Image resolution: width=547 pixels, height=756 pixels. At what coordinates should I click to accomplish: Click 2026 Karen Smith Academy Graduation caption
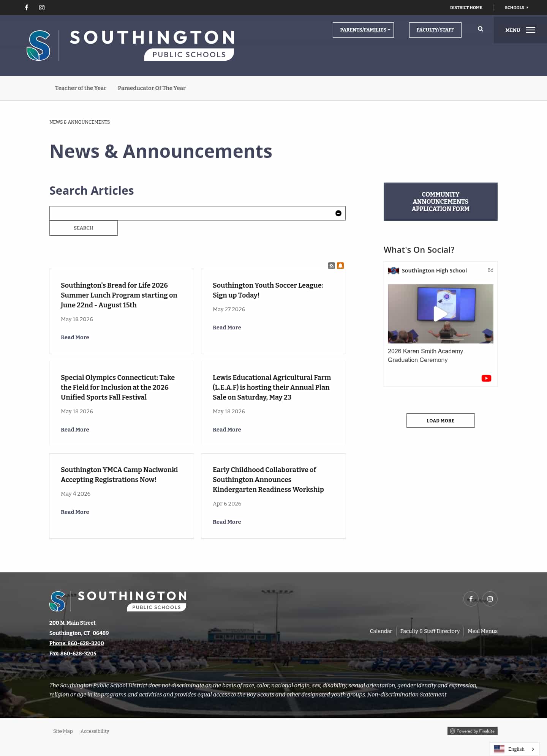click(x=425, y=356)
